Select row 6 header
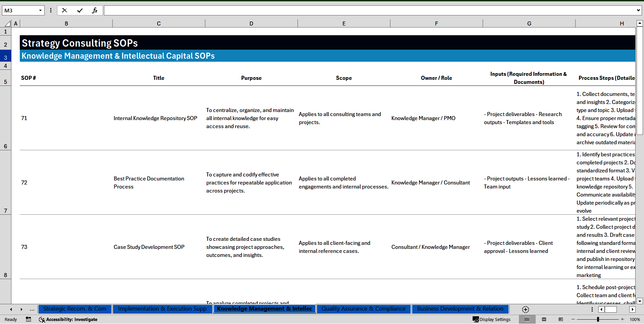644x324 pixels. point(5,118)
